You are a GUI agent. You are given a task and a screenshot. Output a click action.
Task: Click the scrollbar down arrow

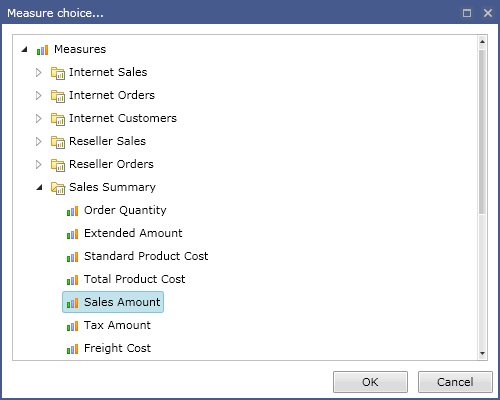click(x=482, y=353)
